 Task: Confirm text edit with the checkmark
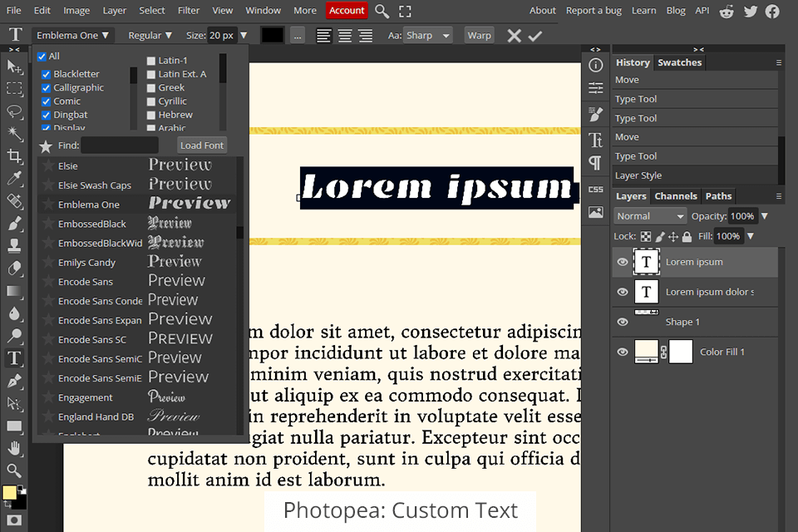pos(535,36)
